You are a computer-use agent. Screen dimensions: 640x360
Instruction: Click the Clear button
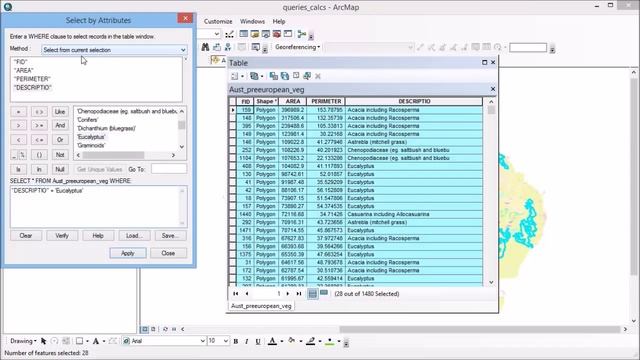[x=26, y=236]
